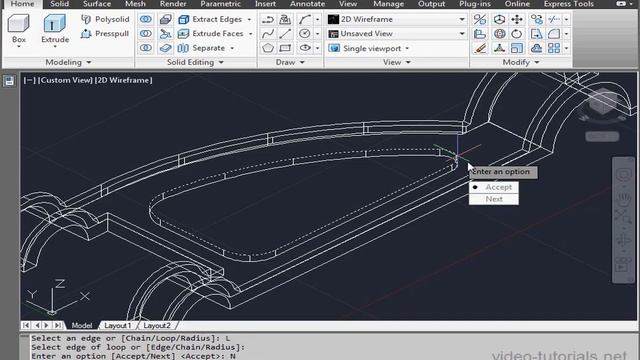This screenshot has height=360, width=640.
Task: Select the Polygon draw tool
Action: coord(268,48)
